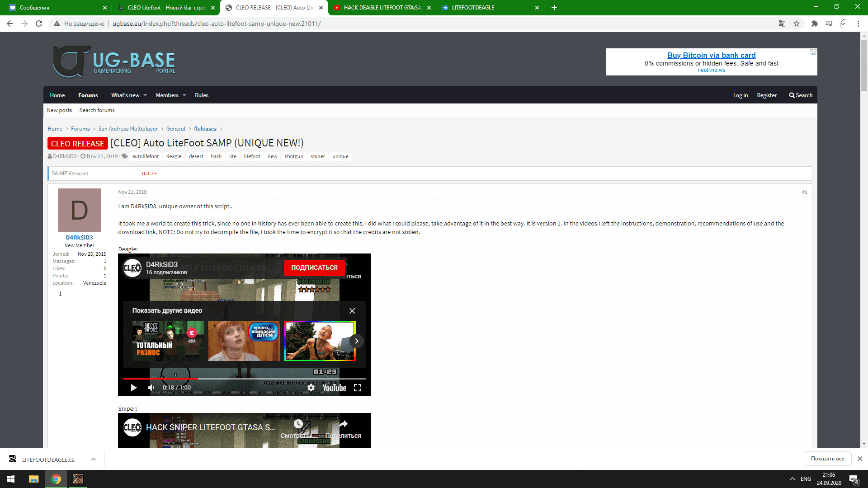Reload the ugbase.eu page

(x=39, y=23)
